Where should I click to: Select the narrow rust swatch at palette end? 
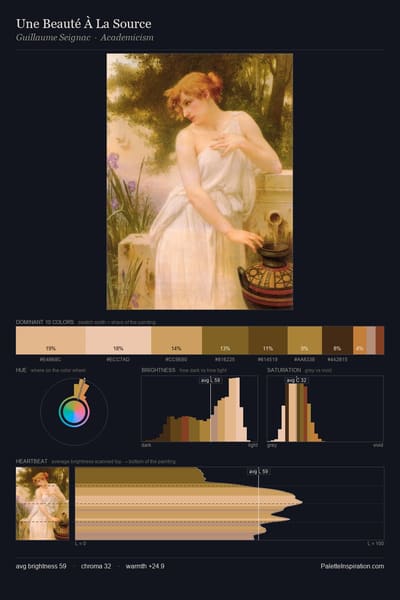click(x=380, y=340)
